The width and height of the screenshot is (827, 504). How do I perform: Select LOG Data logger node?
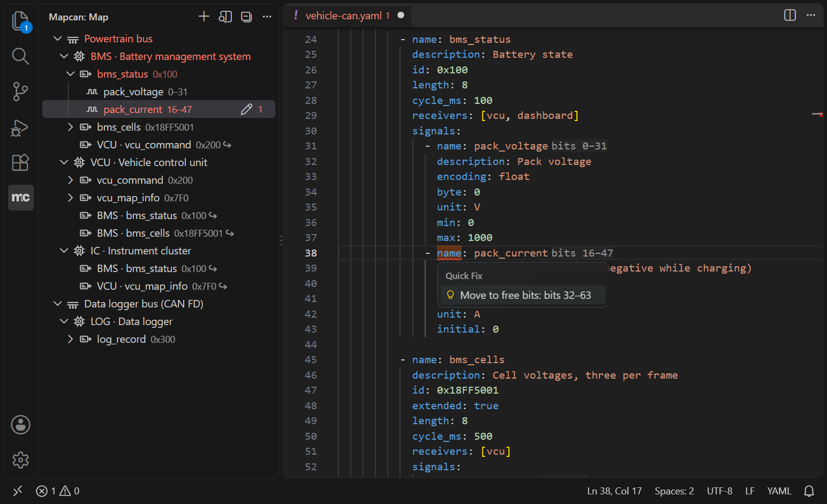159,321
